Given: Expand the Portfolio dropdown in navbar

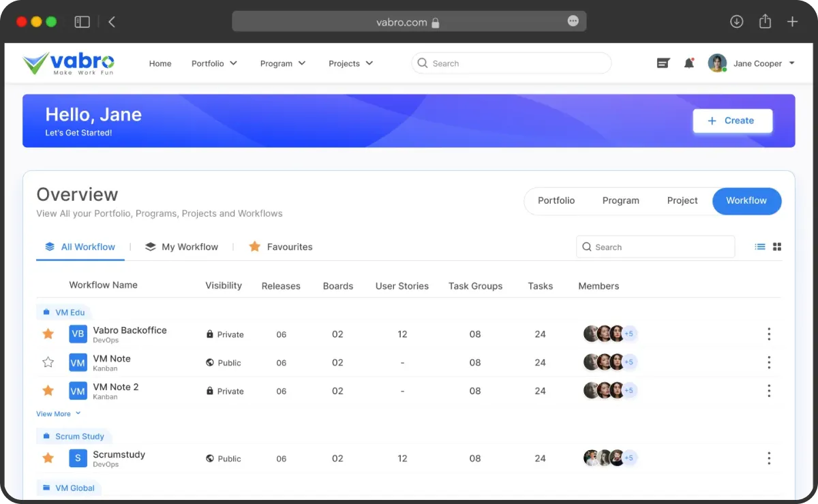Looking at the screenshot, I should pyautogui.click(x=214, y=63).
